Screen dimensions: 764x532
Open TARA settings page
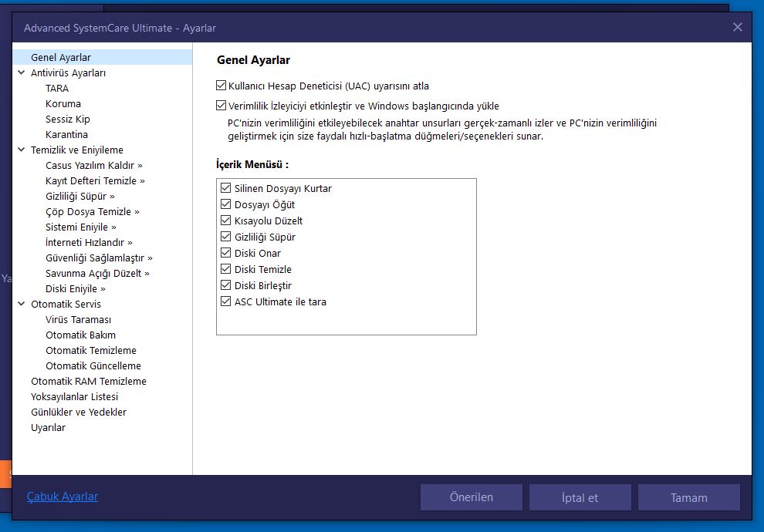(x=57, y=89)
